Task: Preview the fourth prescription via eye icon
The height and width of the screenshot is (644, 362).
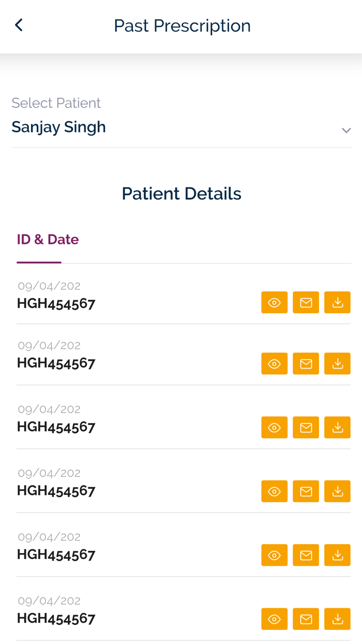Action: (274, 491)
